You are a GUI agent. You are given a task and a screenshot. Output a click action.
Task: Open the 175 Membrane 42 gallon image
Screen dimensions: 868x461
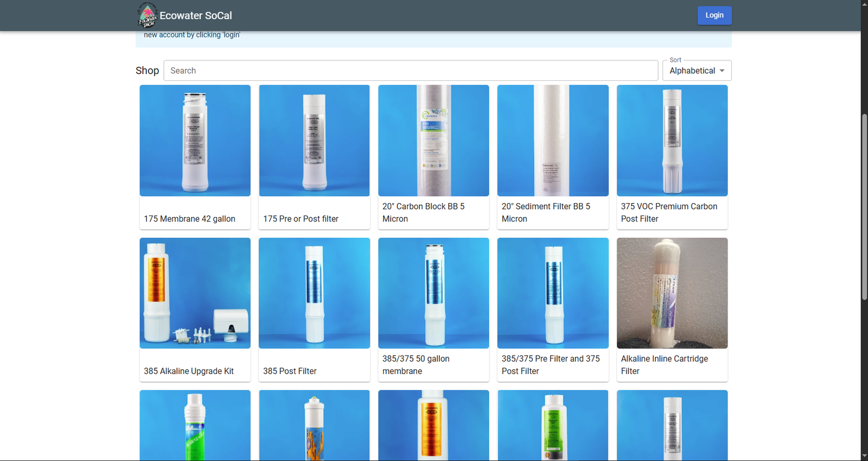(x=195, y=140)
